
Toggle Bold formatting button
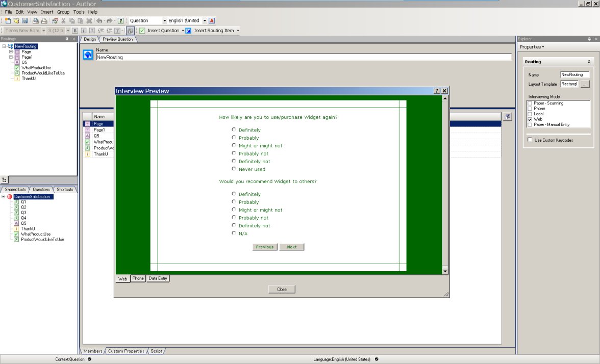pos(75,31)
